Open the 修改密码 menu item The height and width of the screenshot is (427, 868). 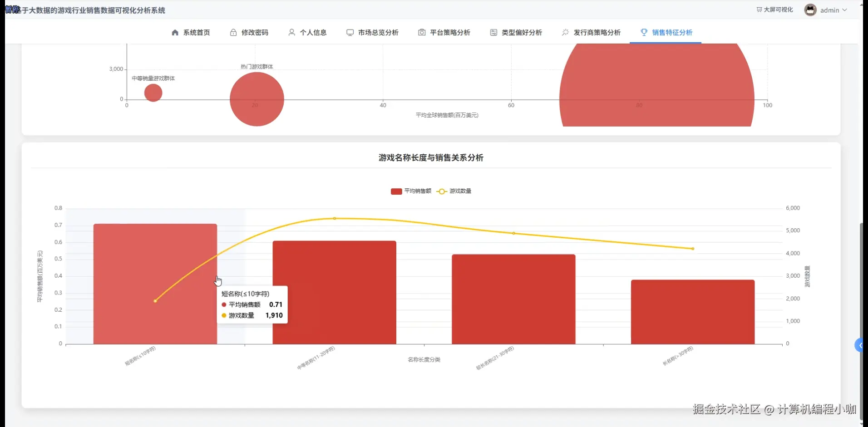pos(249,32)
